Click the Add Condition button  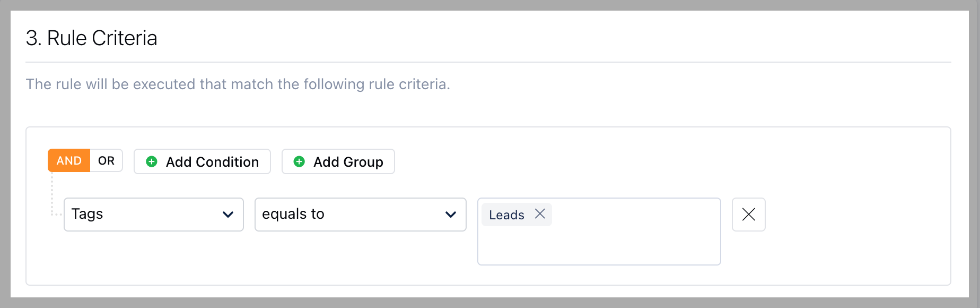pos(202,161)
